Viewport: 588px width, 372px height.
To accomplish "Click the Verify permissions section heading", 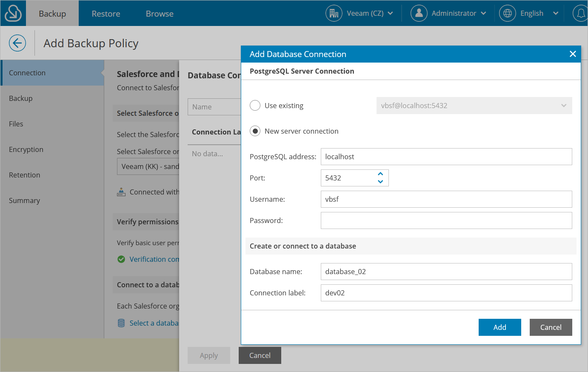I will click(x=148, y=222).
